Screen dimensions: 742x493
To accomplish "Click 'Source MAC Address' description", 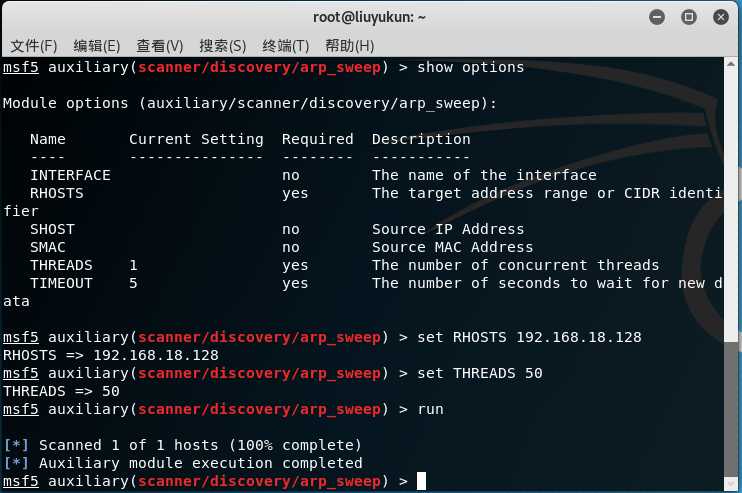I will [x=452, y=247].
